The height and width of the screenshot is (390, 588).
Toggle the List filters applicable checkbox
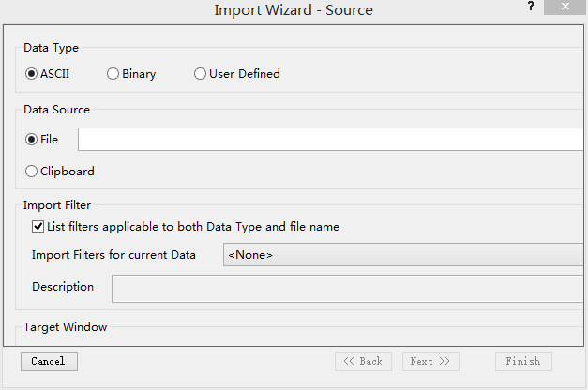(x=38, y=226)
